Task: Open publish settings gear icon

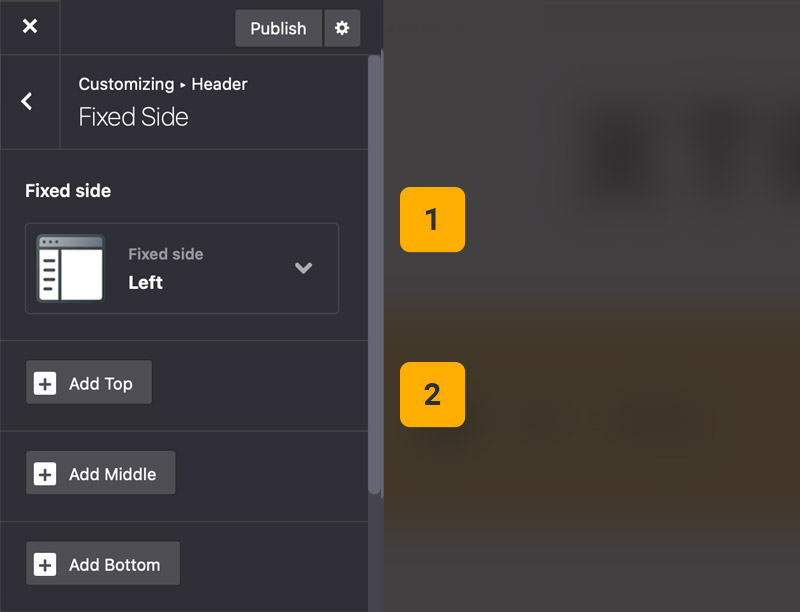Action: [x=342, y=28]
